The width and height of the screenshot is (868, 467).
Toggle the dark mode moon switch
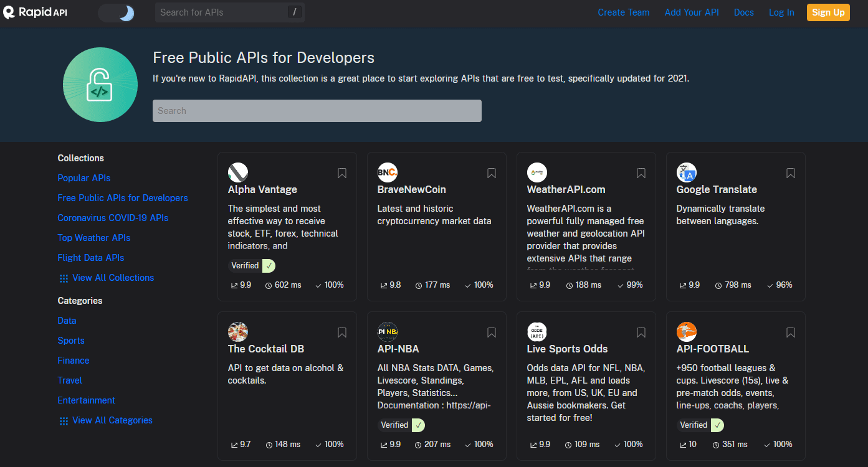pyautogui.click(x=117, y=12)
